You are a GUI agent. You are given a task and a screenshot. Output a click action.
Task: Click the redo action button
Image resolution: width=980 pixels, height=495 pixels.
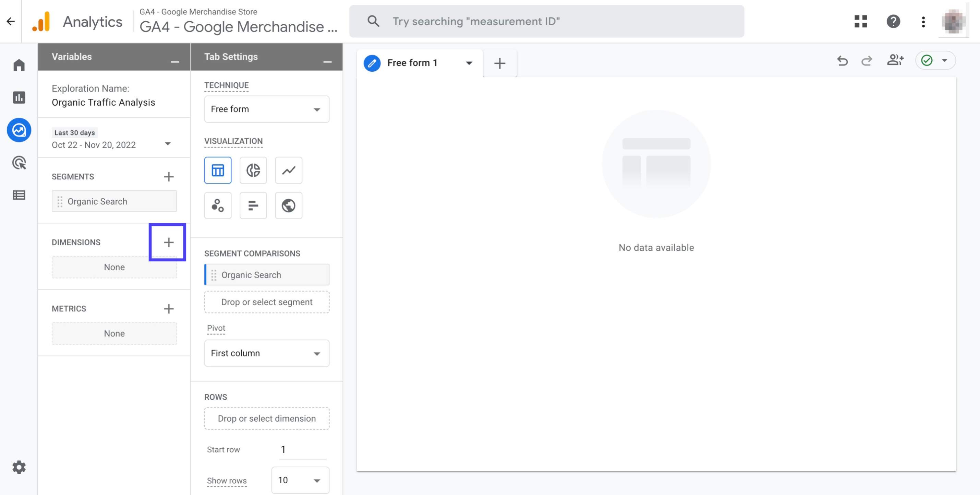866,60
